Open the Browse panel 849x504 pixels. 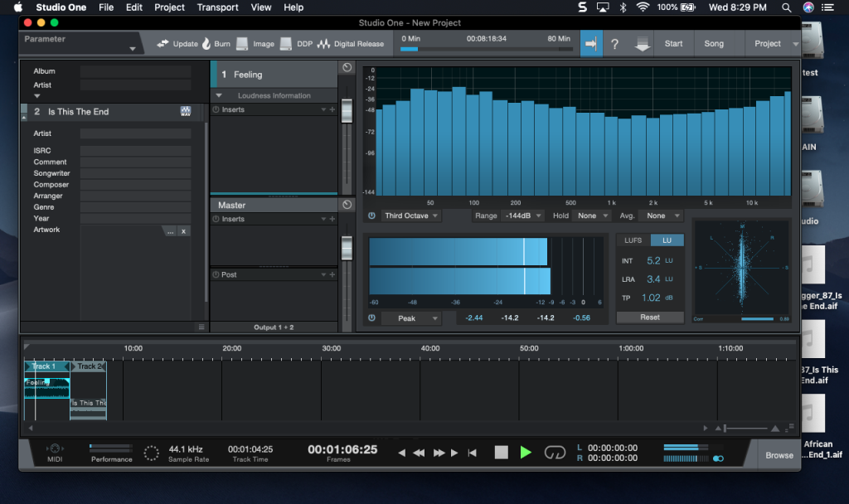click(x=779, y=455)
